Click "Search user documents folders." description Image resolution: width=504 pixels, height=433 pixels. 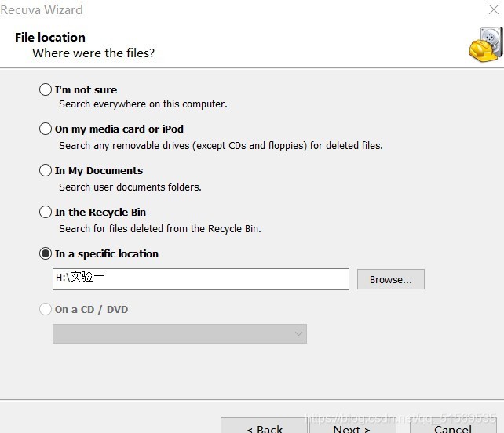(x=130, y=187)
